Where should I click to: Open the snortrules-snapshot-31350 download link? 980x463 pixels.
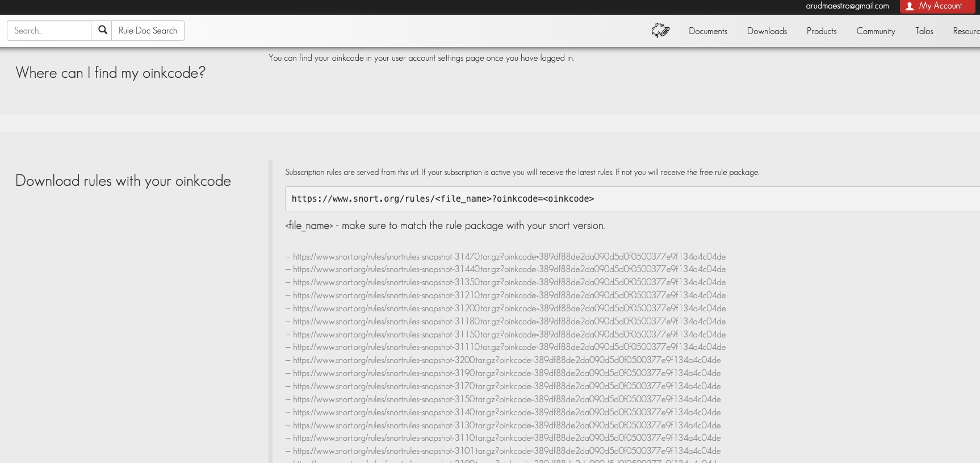coord(509,282)
